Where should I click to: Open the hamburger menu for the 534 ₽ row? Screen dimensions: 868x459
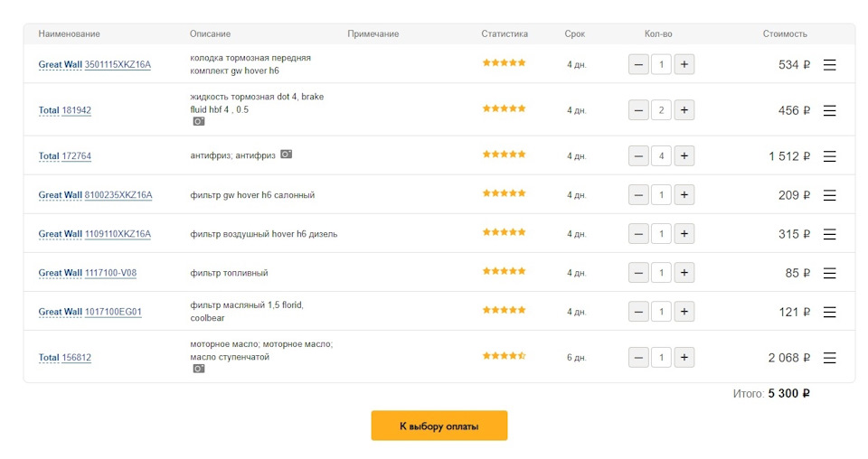click(829, 65)
